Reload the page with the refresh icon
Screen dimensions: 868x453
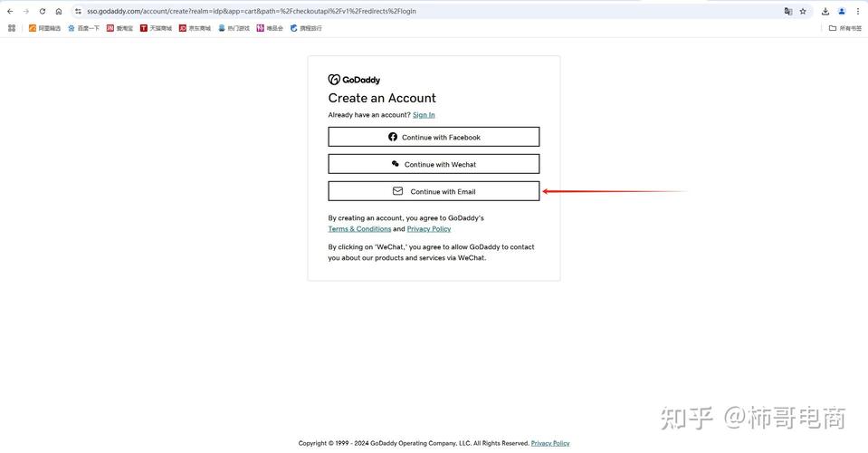(43, 11)
